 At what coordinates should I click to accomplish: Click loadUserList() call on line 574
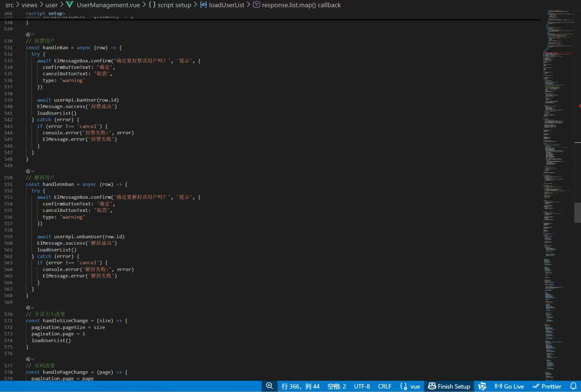tap(51, 340)
